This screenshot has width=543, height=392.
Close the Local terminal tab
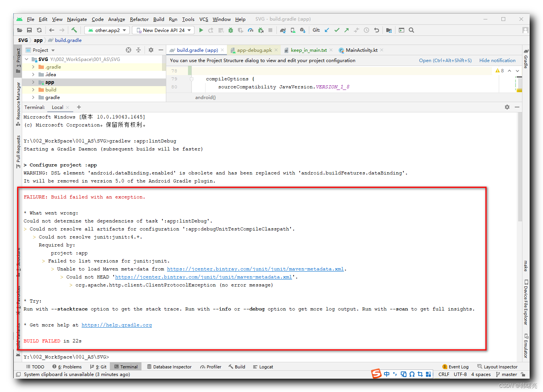coord(67,107)
